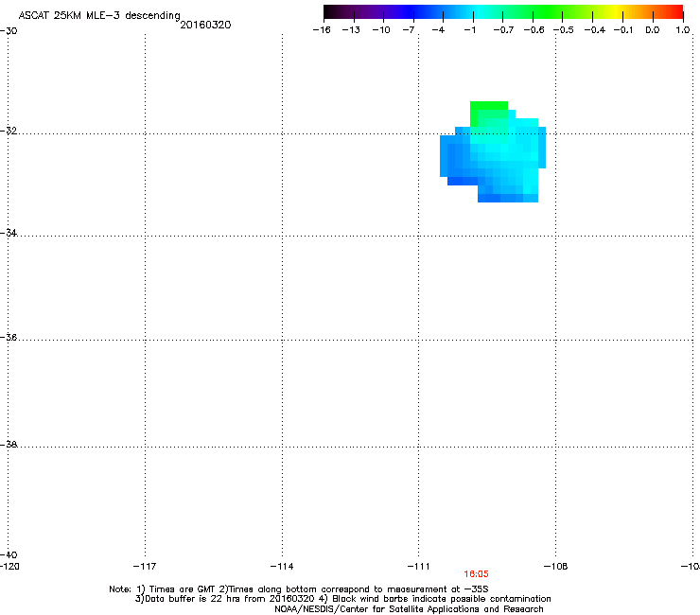Click the red end of the color bar
Image resolution: width=700 pixels, height=615 pixels.
tap(674, 12)
